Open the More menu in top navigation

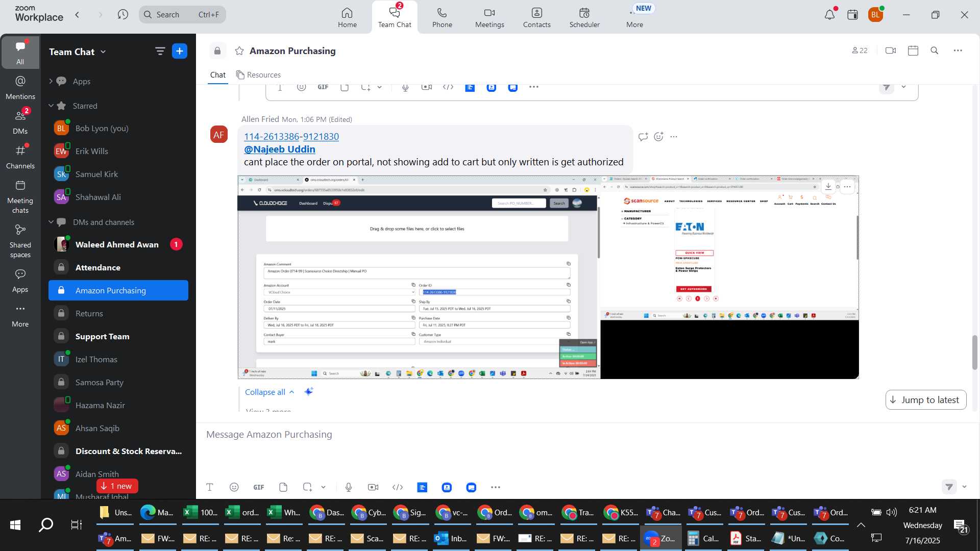(x=634, y=17)
